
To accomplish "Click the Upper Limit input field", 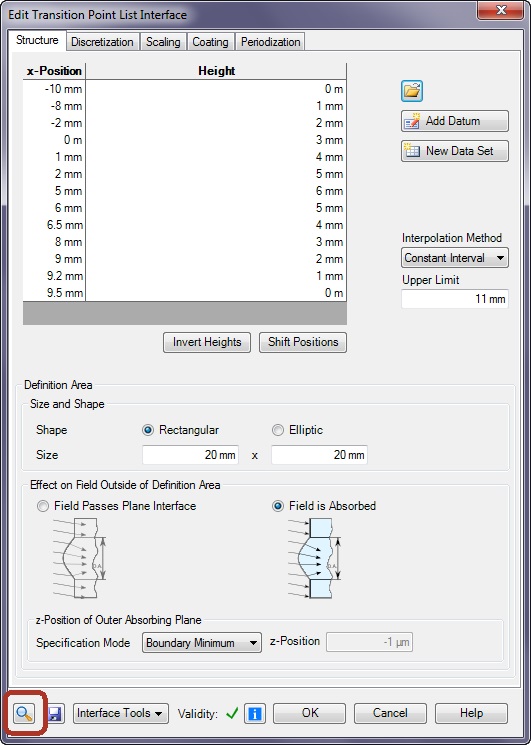I will (455, 299).
